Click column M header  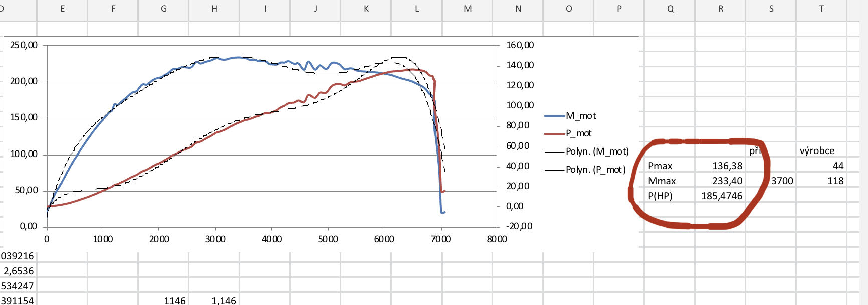468,9
